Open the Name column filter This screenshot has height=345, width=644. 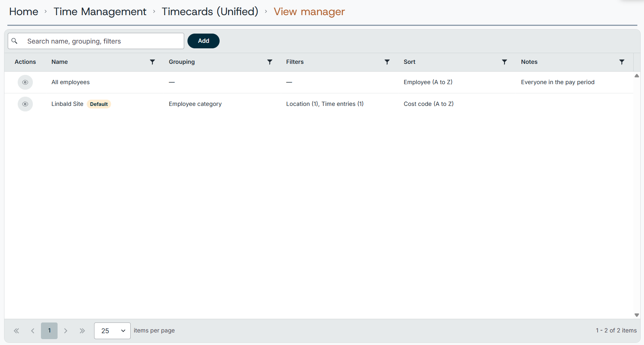[x=152, y=62]
